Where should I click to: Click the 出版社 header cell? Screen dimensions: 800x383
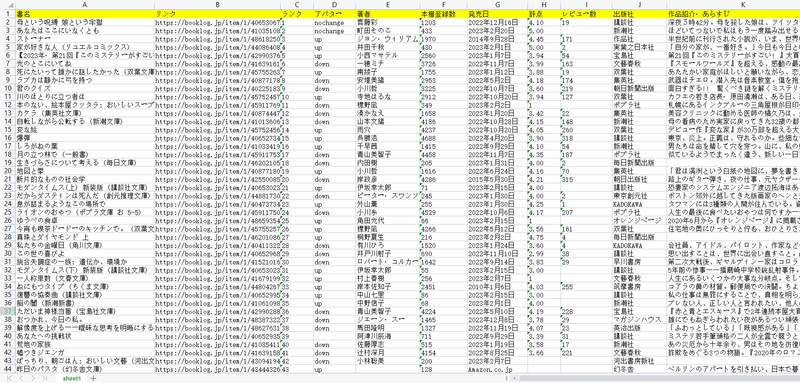click(x=639, y=14)
